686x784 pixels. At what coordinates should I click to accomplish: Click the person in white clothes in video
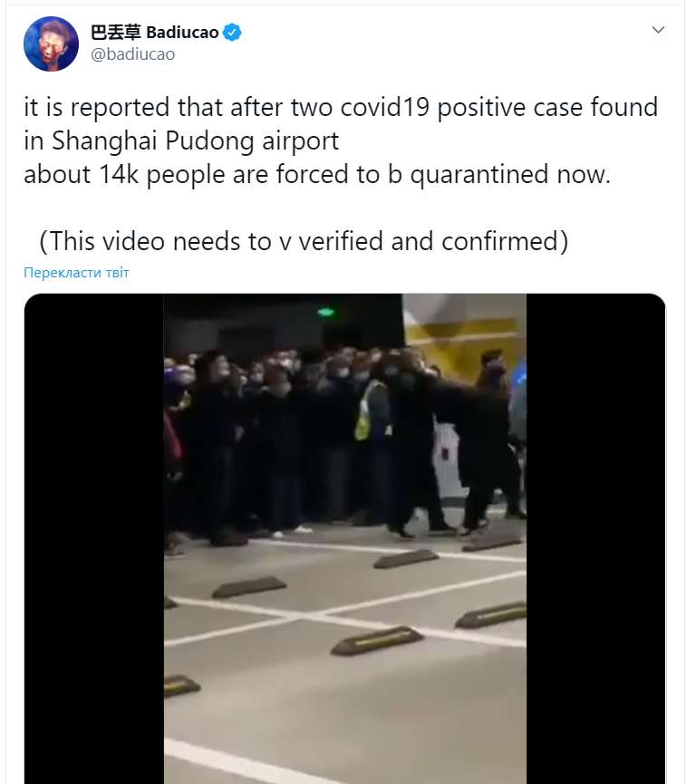(x=449, y=460)
